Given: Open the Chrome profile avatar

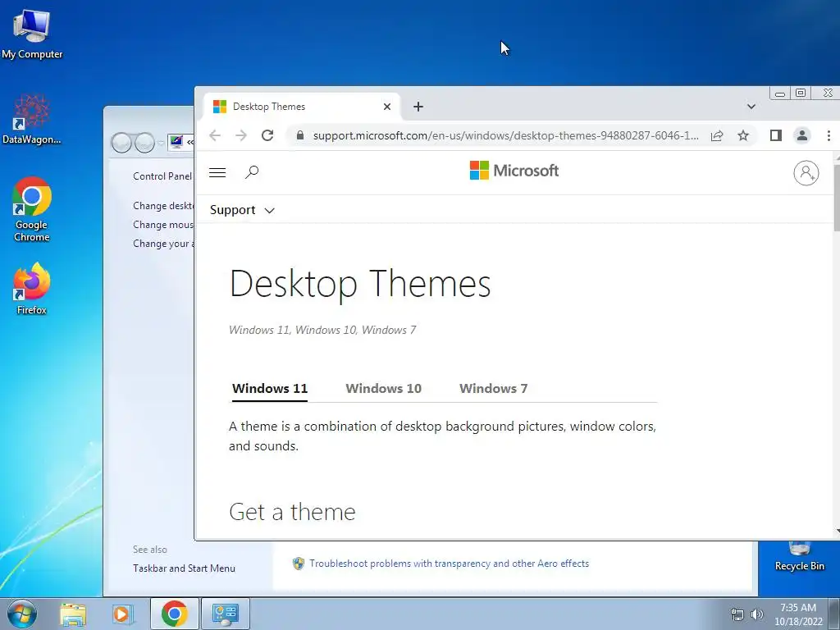Looking at the screenshot, I should (x=802, y=135).
